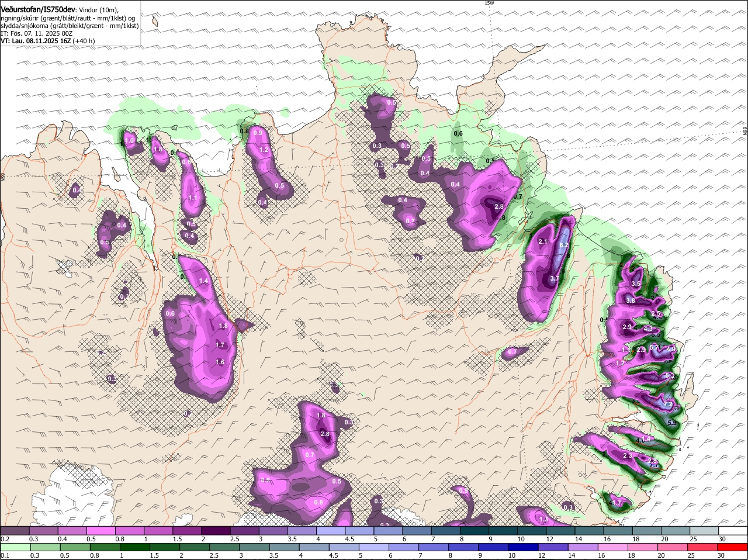The image size is (748, 560).
Task: Click the 1.1 value in the northwest snow band
Action: (193, 198)
